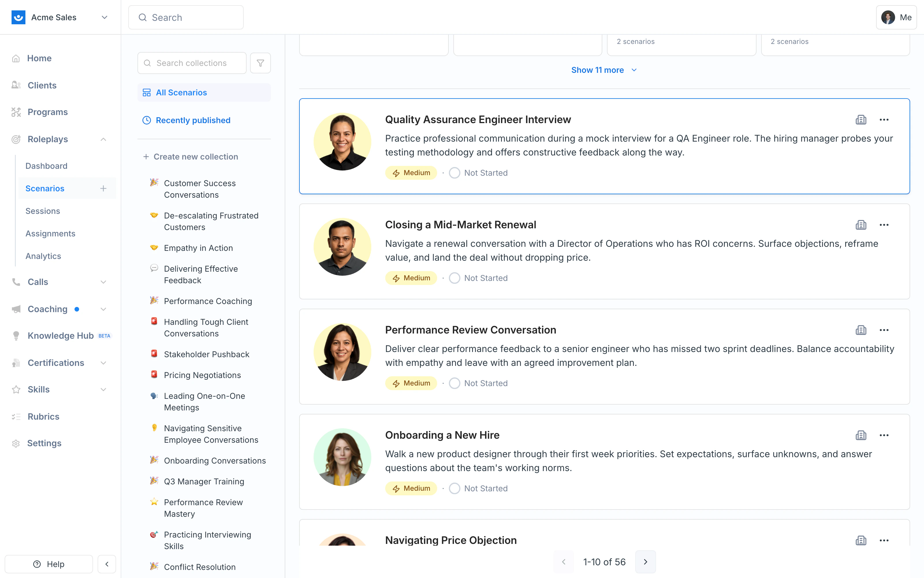Screen dimensions: 924x578
Task: Open the three-dot menu for Closing a Mid-Market Renewal
Action: [884, 225]
